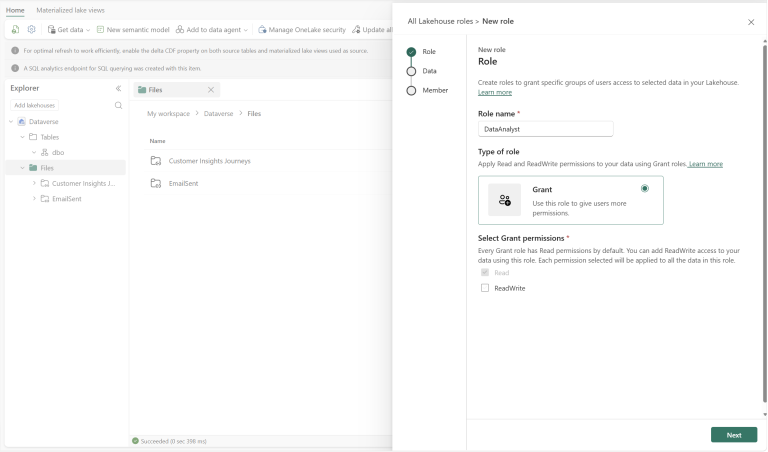Viewport: 768px width, 452px height.
Task: Open the Add to data agent dropdown
Action: pos(212,30)
